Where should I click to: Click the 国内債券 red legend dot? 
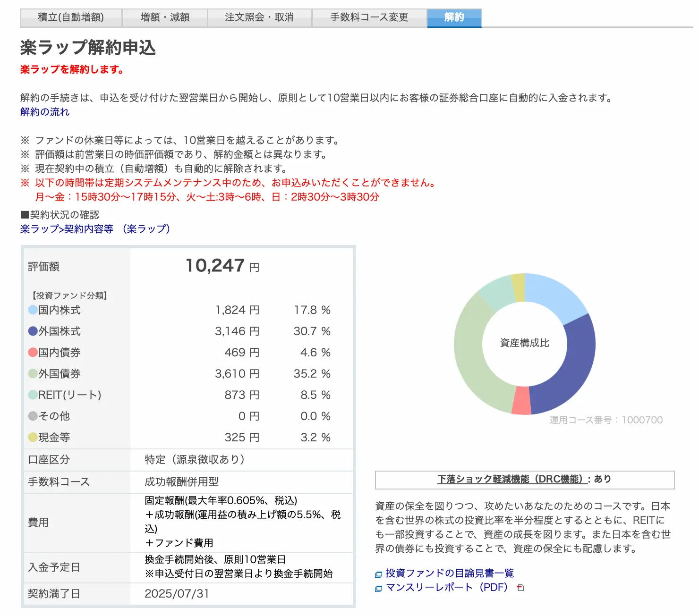pos(33,353)
